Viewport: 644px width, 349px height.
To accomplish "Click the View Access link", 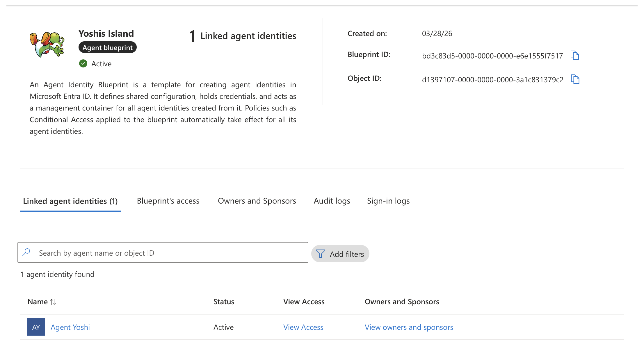I will click(x=303, y=327).
